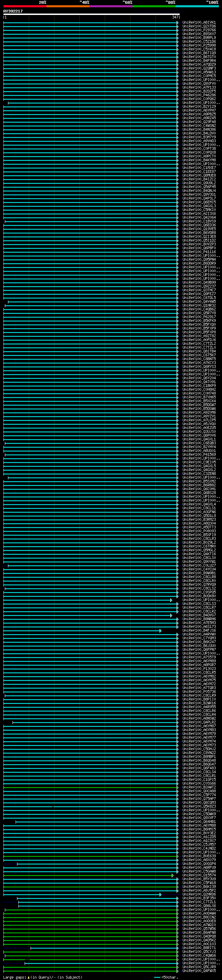The height and width of the screenshot is (980, 222).
Task: Select the UniRef100_A4RVW0 label
Action: [x=199, y=634]
